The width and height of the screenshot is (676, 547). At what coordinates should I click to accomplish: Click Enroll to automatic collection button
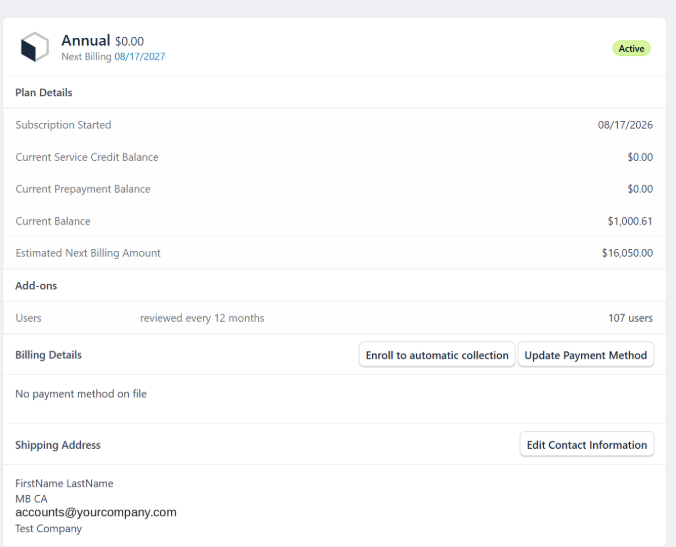437,355
